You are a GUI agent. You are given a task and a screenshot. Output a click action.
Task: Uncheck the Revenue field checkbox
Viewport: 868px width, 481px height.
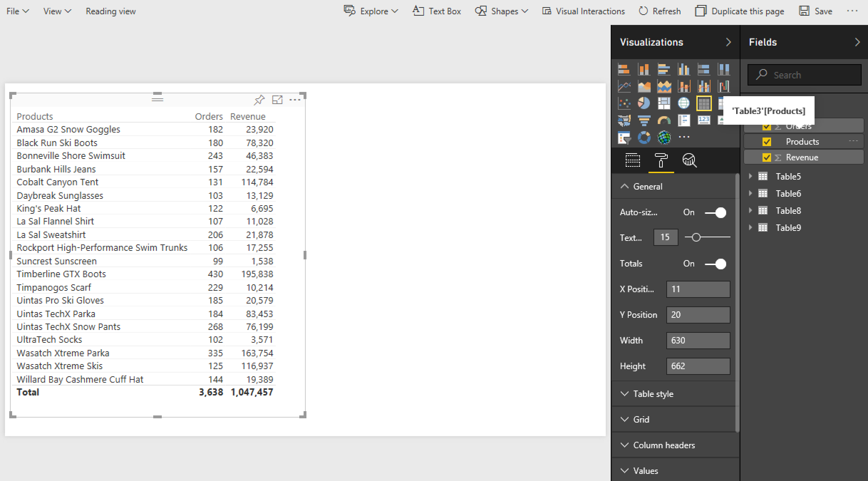tap(766, 157)
